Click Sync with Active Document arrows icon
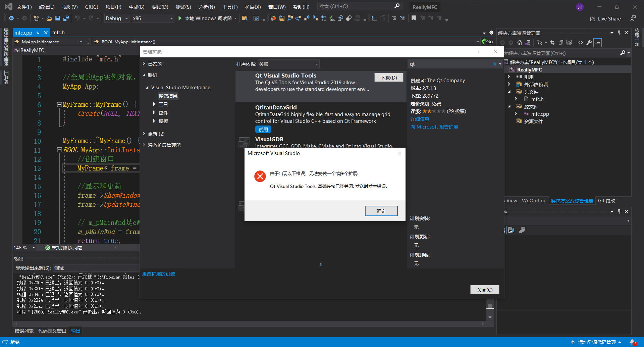Viewport: 644px width, 347px height. pyautogui.click(x=552, y=43)
